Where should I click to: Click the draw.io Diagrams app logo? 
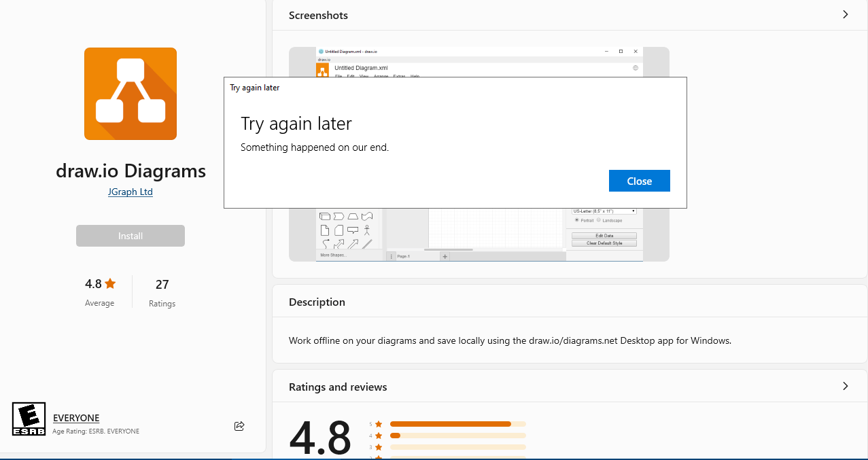pyautogui.click(x=131, y=94)
